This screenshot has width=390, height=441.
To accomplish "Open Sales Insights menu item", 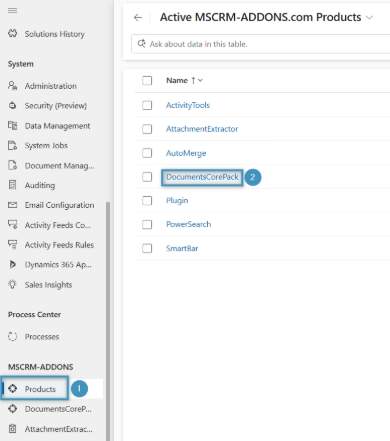I will click(48, 285).
